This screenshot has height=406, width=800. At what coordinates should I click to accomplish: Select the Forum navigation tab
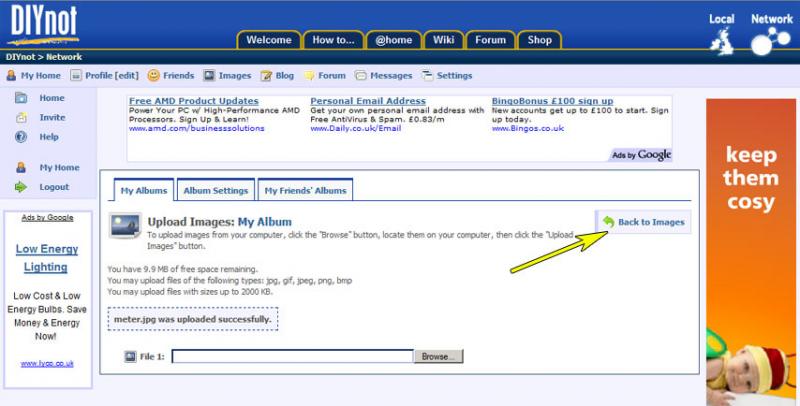pyautogui.click(x=490, y=40)
